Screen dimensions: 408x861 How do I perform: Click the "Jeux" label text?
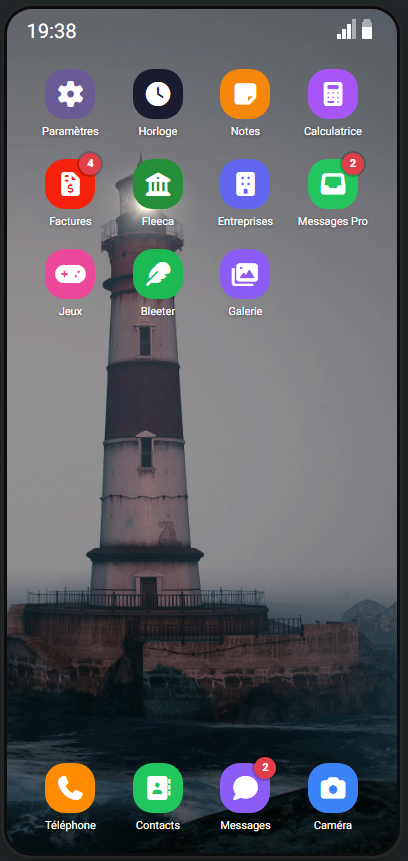click(70, 311)
